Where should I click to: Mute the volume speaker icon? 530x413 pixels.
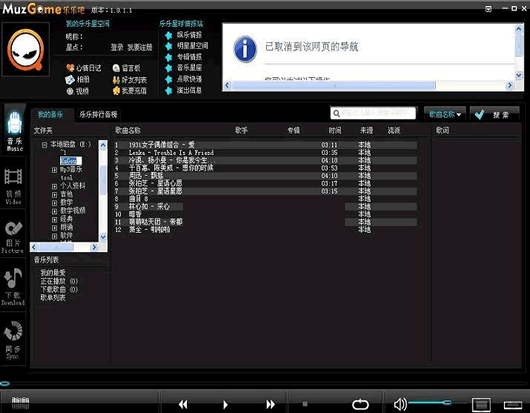point(400,404)
